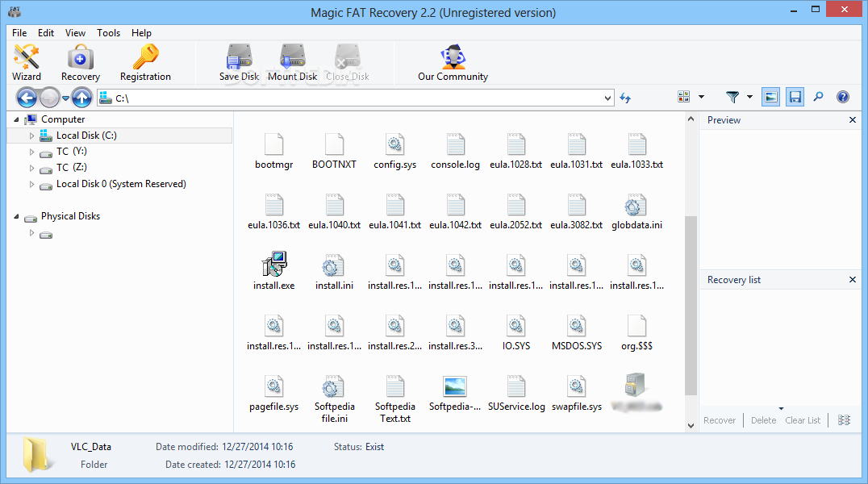
Task: Select the Softpedia file.ini item
Action: [x=334, y=398]
